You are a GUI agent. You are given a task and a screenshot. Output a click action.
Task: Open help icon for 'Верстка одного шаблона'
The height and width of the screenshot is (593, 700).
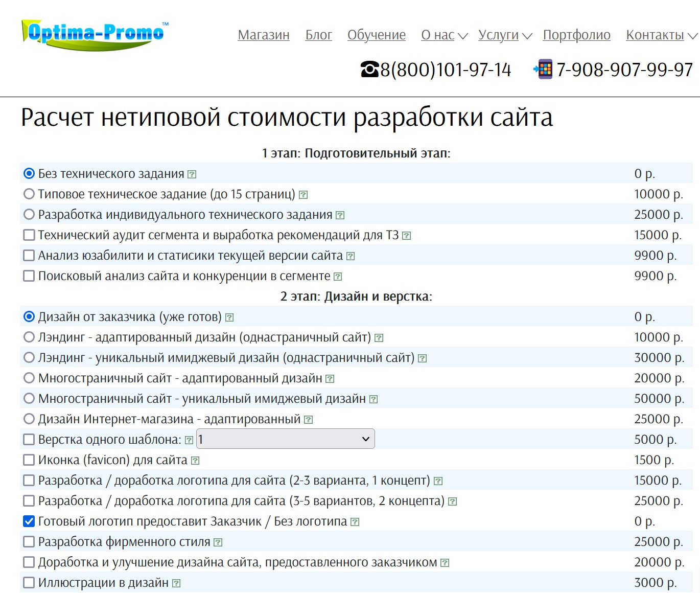tap(189, 440)
